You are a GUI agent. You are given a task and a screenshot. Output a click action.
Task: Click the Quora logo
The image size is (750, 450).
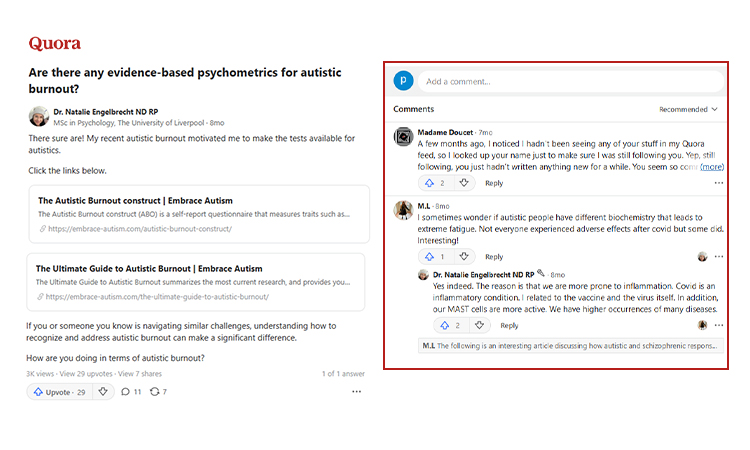55,44
